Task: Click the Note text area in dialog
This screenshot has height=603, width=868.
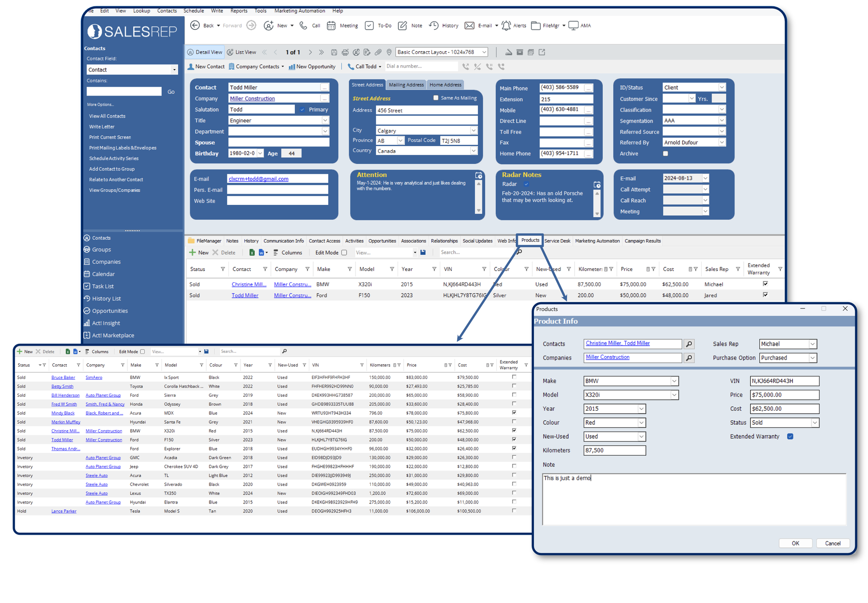Action: pos(693,499)
